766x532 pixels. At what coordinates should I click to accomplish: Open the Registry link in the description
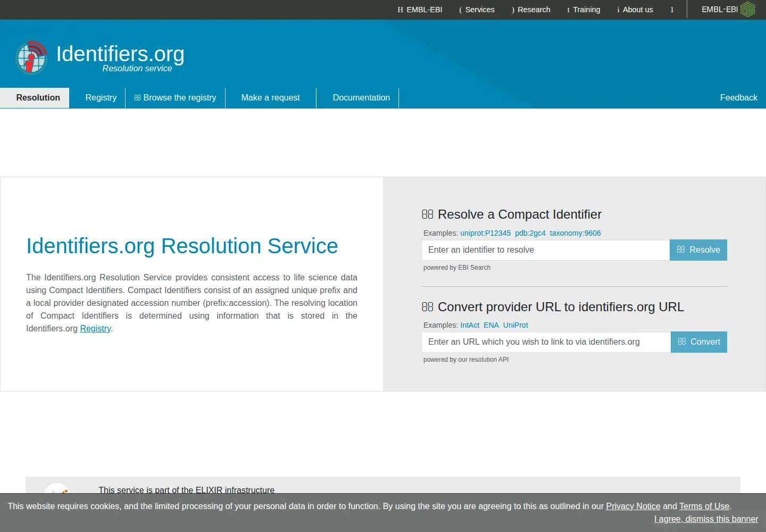point(95,329)
